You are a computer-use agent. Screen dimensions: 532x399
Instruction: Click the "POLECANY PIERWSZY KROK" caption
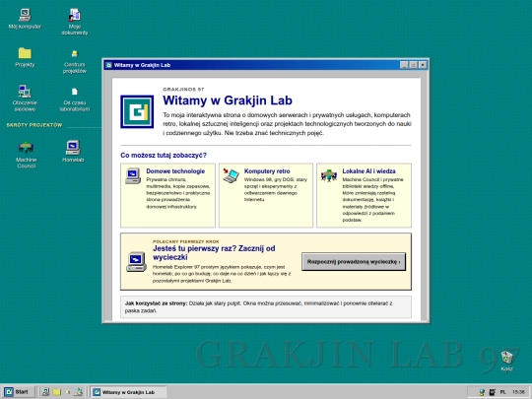click(x=186, y=241)
